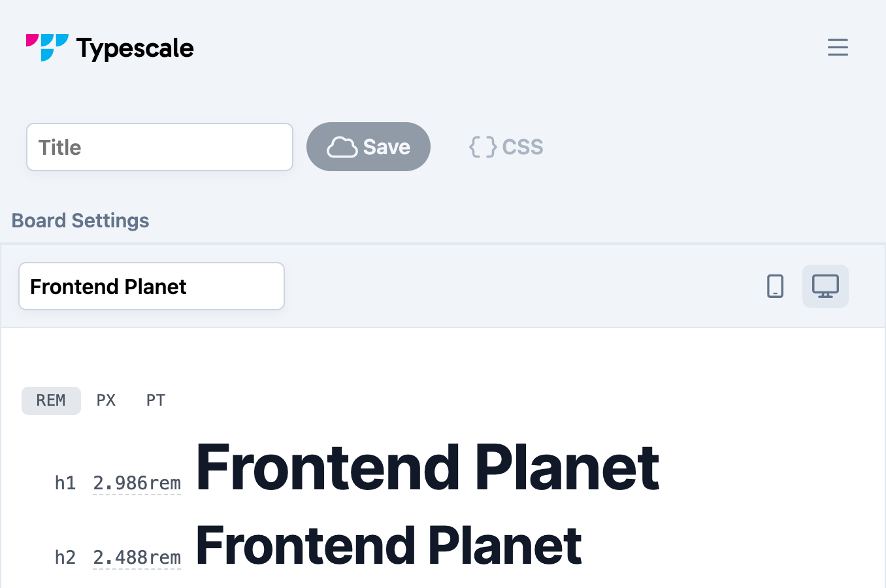Select desktop preview with monitor icon
The width and height of the screenshot is (886, 588).
[x=825, y=286]
